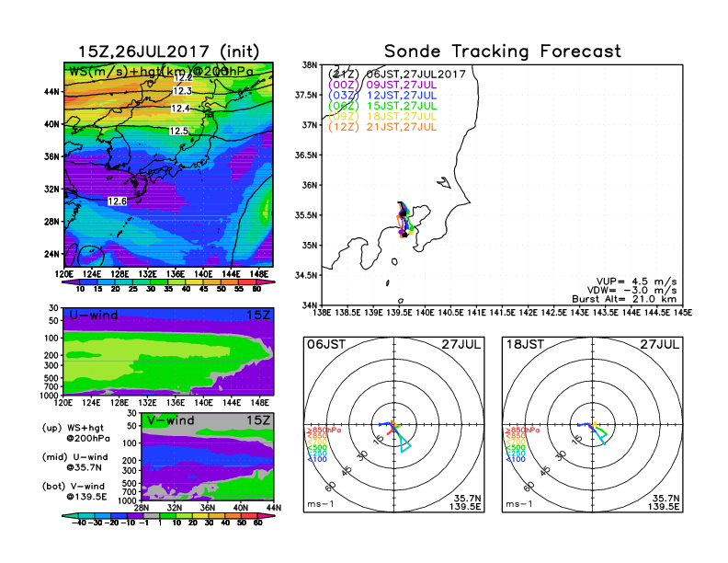Select green legend entry "(06Z) 15JST,27JUL"
The width and height of the screenshot is (728, 563).
pyautogui.click(x=382, y=106)
